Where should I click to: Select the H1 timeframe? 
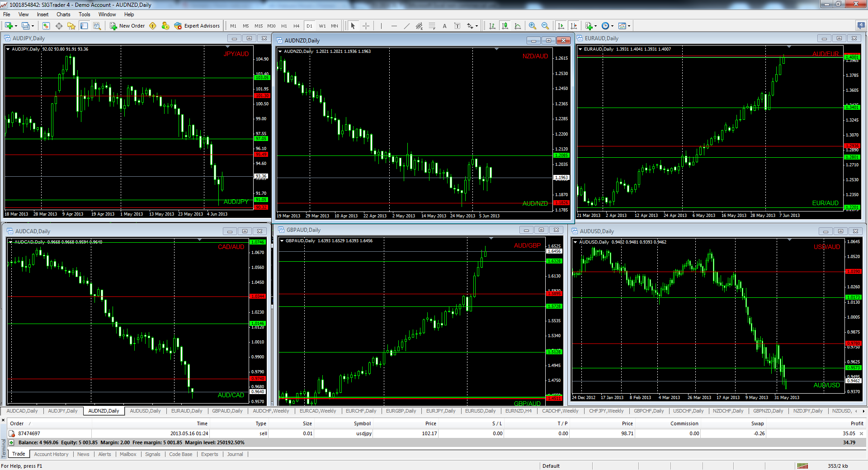[x=284, y=26]
